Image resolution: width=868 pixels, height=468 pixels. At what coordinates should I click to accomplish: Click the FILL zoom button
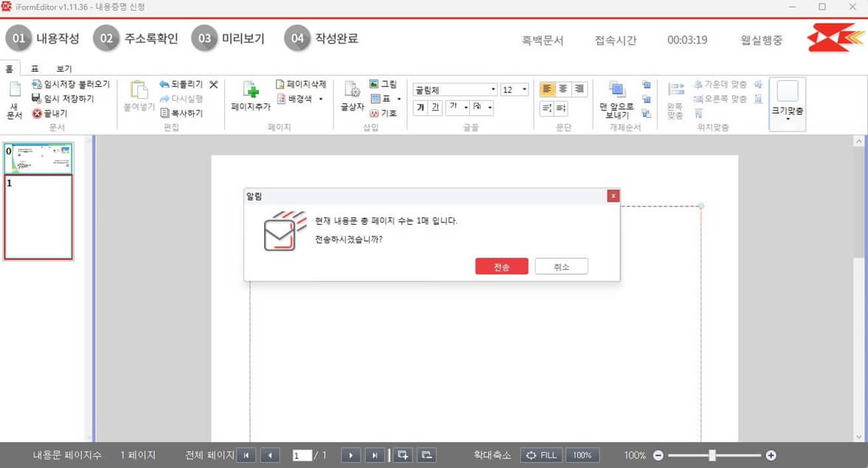[x=541, y=455]
